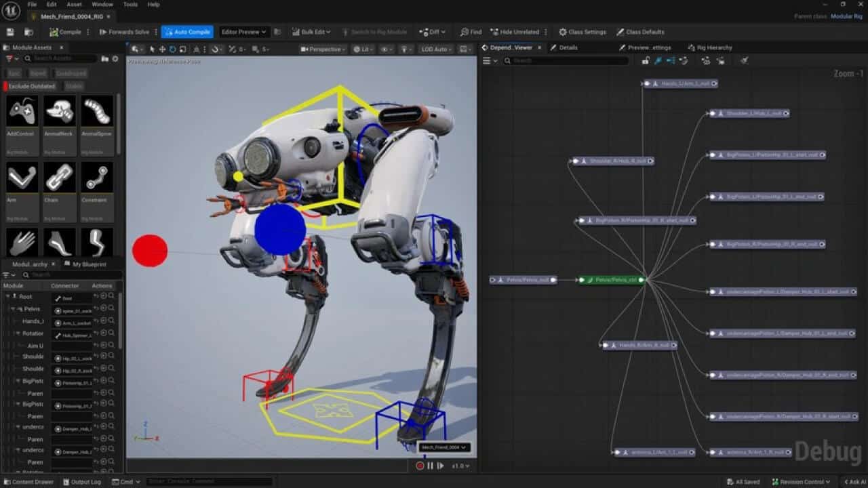Click the Dependency Viewer search field
Viewport: 868px width, 488px height.
566,61
